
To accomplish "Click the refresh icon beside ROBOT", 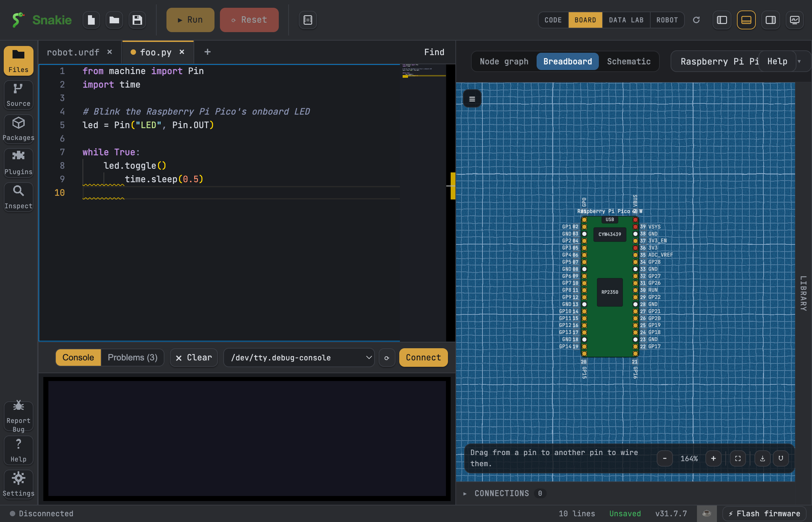I will point(696,20).
